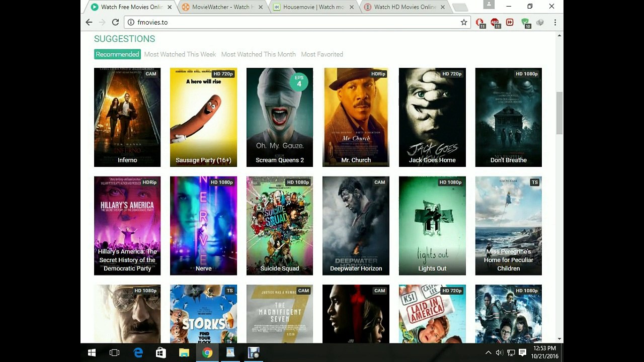
Task: Open Task View in the taskbar
Action: (x=115, y=353)
